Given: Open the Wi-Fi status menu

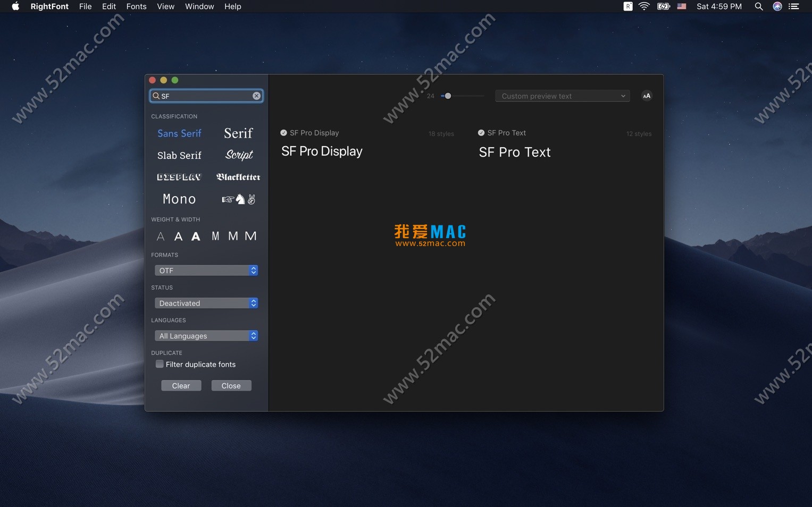Looking at the screenshot, I should pos(644,6).
